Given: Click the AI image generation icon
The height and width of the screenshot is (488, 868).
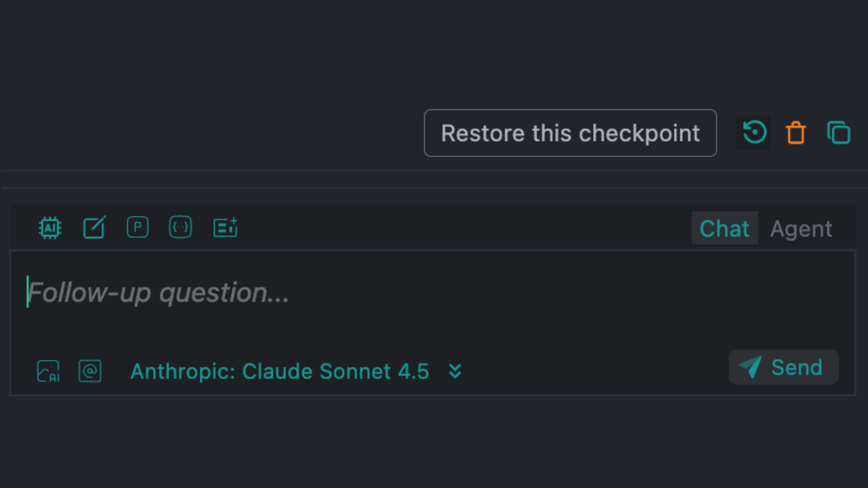Looking at the screenshot, I should click(x=48, y=371).
